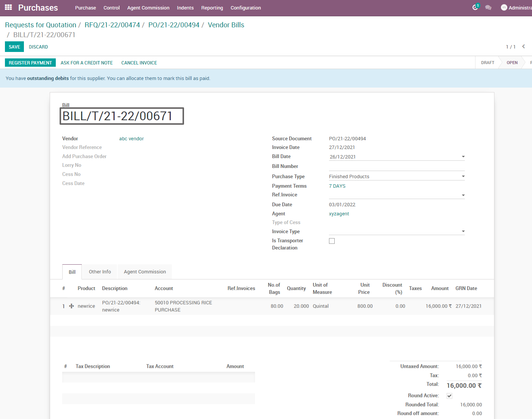Open the apps grid menu

(8, 7)
